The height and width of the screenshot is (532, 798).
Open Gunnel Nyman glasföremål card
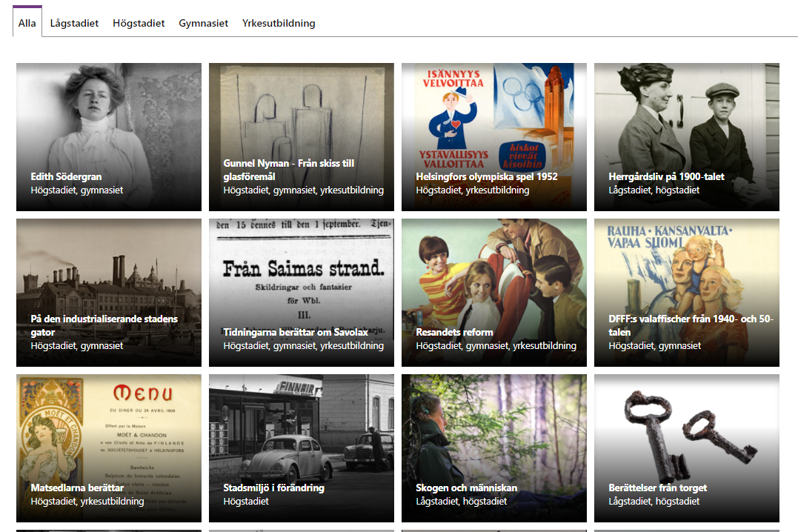pos(302,137)
